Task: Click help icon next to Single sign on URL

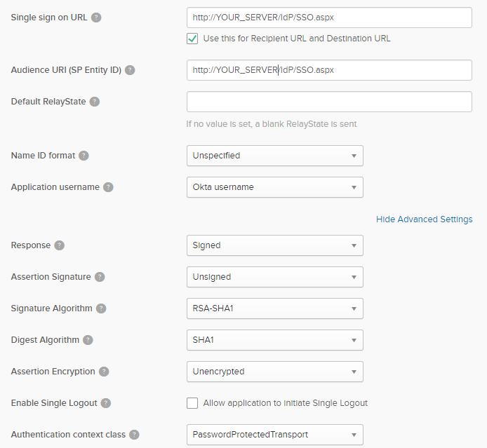Action: [x=96, y=17]
